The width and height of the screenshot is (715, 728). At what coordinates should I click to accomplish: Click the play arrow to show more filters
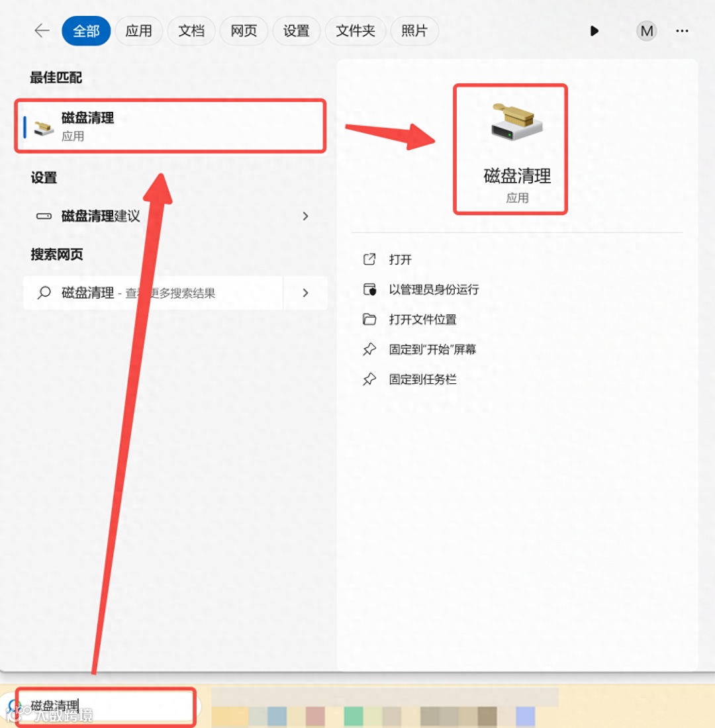click(595, 31)
